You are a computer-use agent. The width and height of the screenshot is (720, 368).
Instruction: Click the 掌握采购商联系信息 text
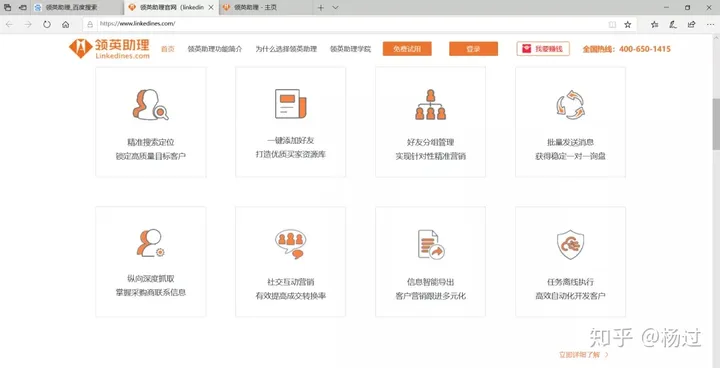151,292
